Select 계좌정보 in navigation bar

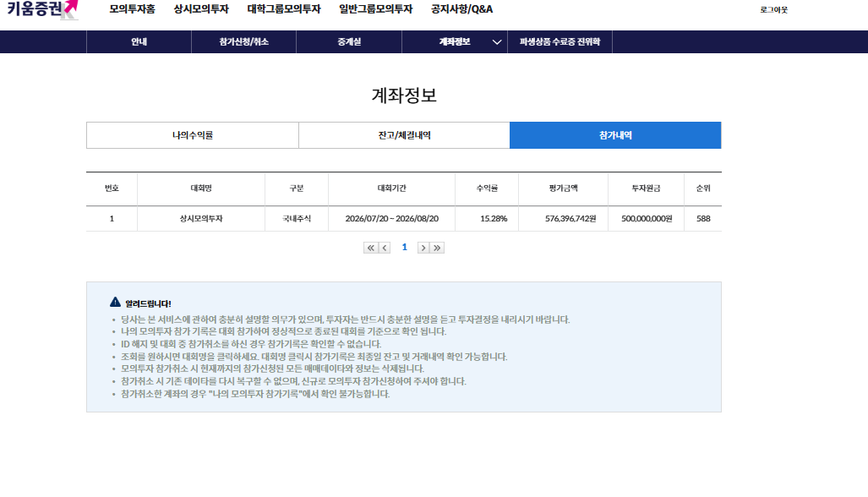(x=455, y=42)
